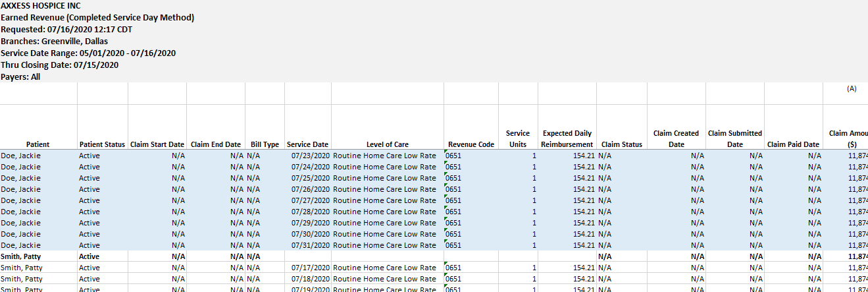Select the Earned Revenue report title cell
Viewport: 868px width, 292px height.
click(97, 18)
